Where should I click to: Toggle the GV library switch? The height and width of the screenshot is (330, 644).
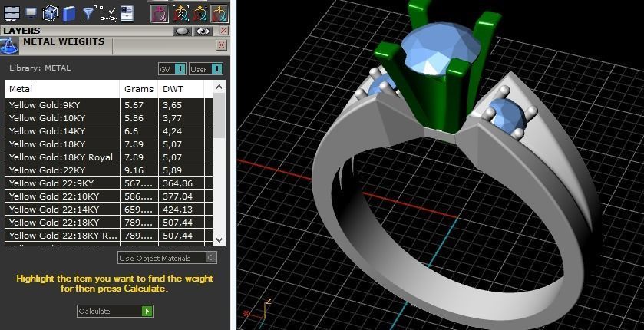pos(173,69)
